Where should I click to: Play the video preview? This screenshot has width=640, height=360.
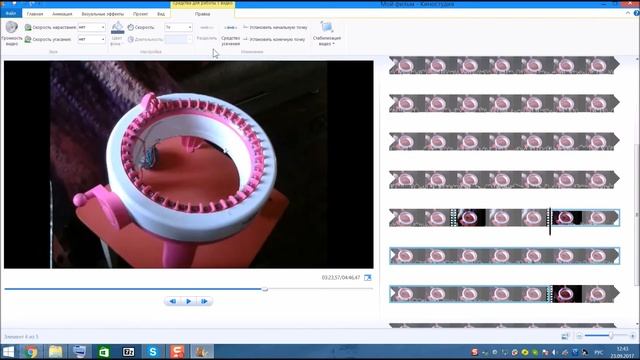189,301
